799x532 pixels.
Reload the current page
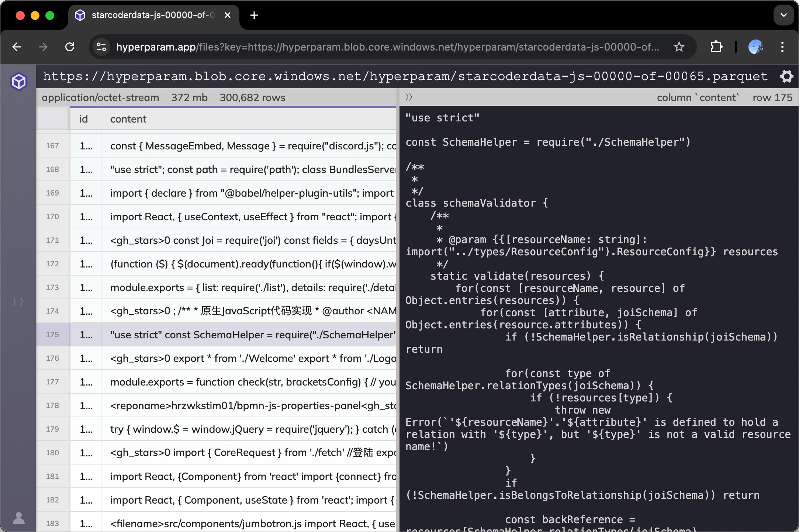click(x=70, y=47)
